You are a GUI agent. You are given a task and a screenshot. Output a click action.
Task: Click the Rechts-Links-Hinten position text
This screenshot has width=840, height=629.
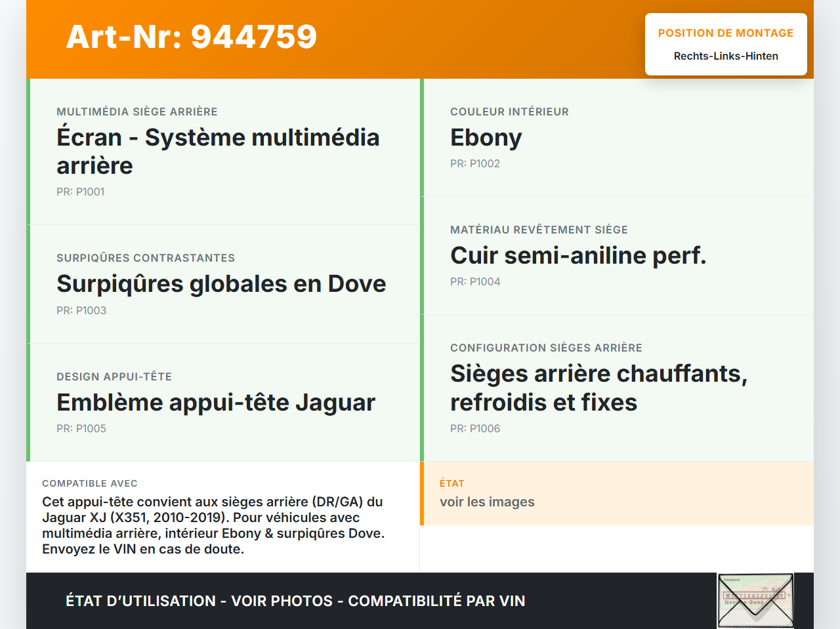[x=725, y=56]
